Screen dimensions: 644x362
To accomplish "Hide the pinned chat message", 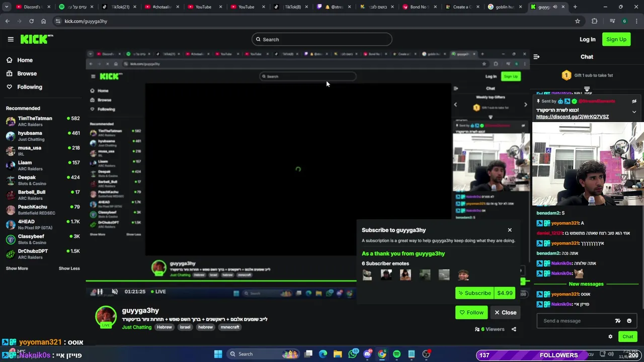I will click(x=634, y=101).
